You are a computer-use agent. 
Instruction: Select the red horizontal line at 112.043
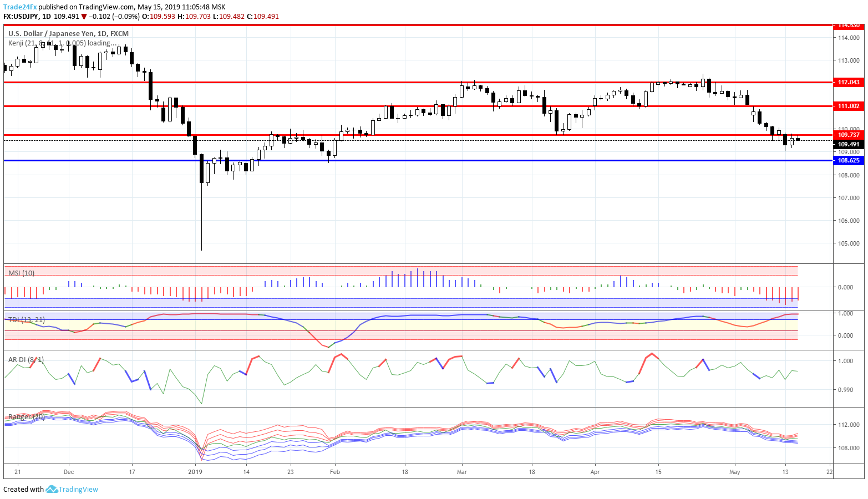tap(418, 82)
